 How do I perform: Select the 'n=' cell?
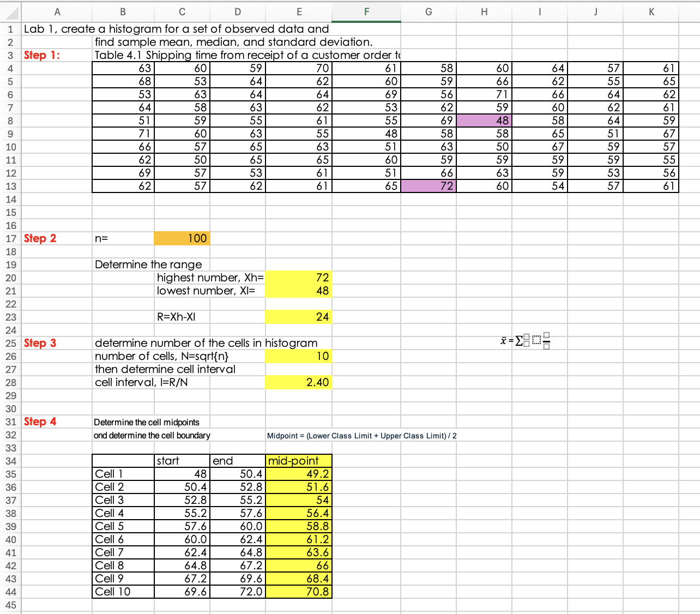(123, 238)
